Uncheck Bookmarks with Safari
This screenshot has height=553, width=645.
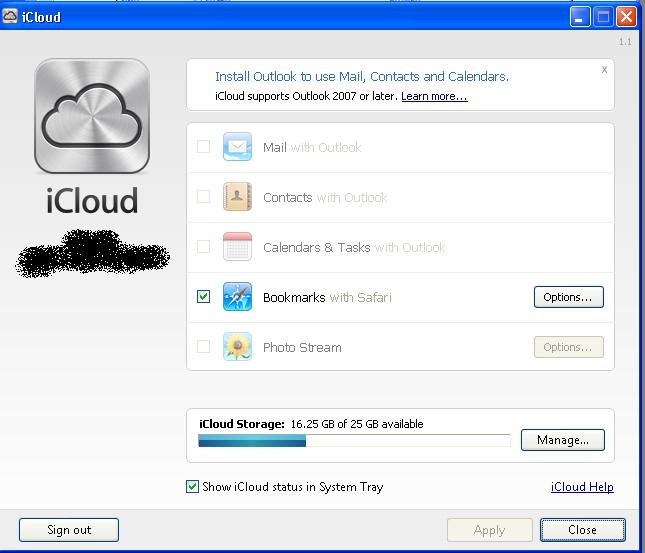click(x=204, y=297)
